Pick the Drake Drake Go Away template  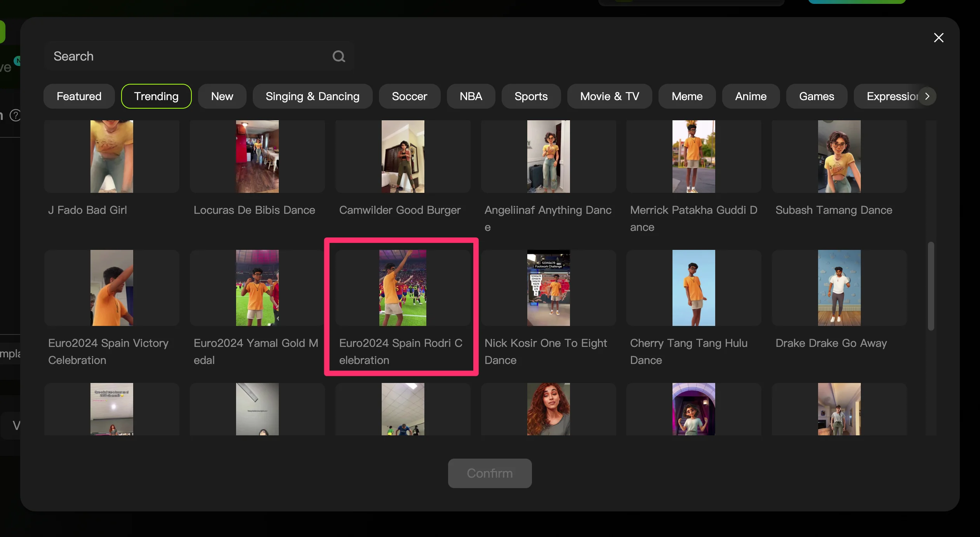(x=839, y=288)
